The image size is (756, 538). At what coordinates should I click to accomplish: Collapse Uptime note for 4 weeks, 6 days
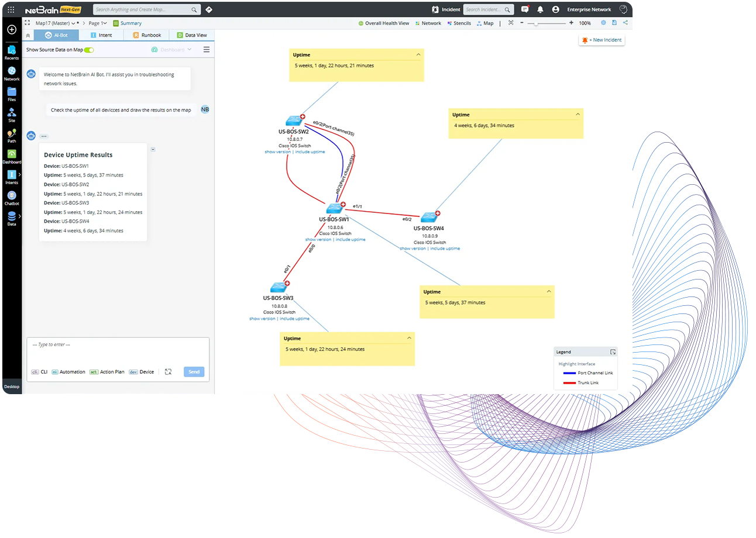coord(578,115)
